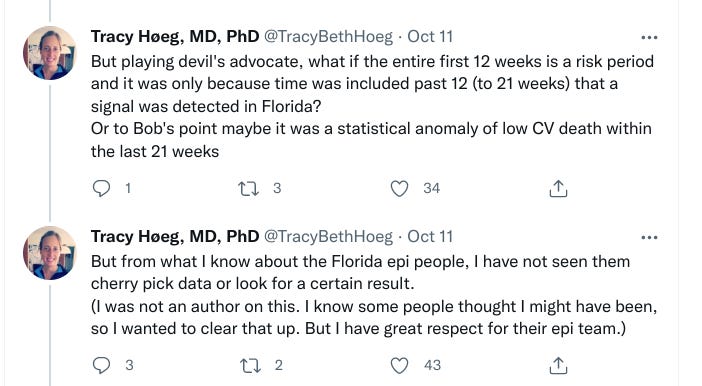Open more options on first tweet
Image resolution: width=702 pixels, height=386 pixels.
coord(649,38)
